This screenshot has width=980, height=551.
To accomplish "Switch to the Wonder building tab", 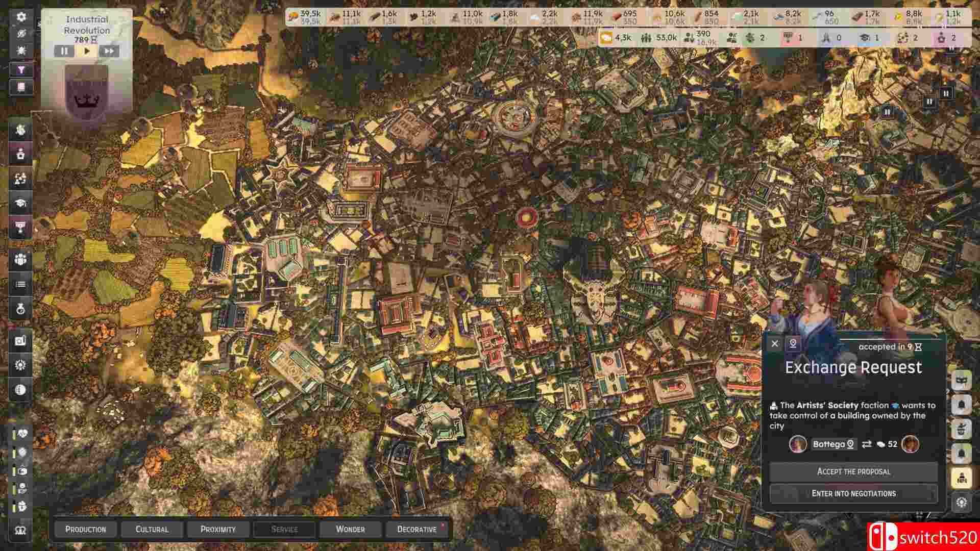I will pyautogui.click(x=350, y=529).
